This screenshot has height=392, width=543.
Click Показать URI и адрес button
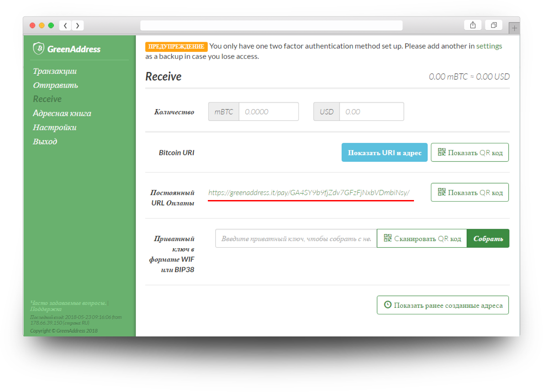point(384,153)
